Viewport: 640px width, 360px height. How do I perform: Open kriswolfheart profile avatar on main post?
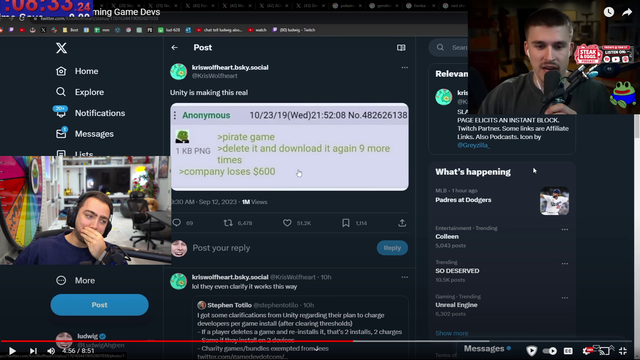tap(178, 71)
